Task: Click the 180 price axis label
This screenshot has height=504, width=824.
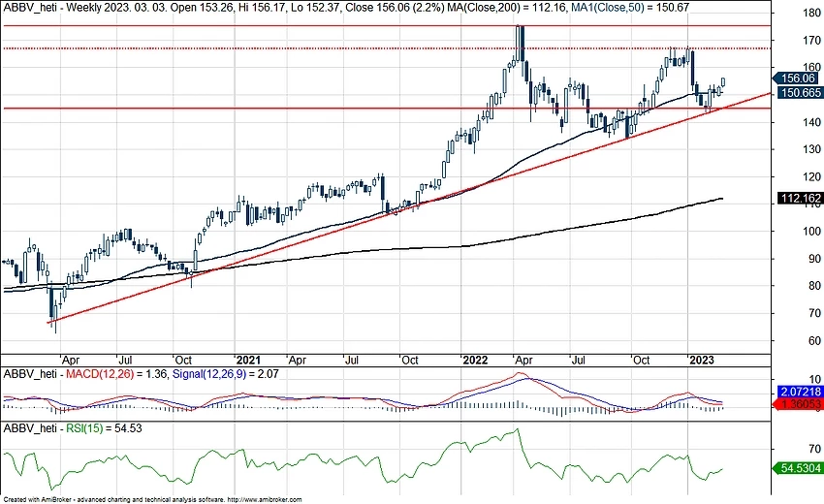Action: (x=812, y=14)
